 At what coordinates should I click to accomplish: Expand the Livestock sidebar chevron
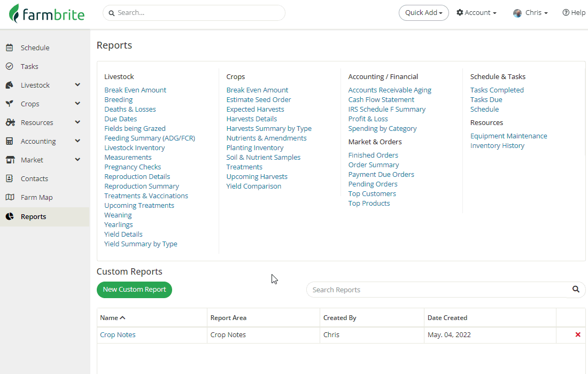[78, 85]
